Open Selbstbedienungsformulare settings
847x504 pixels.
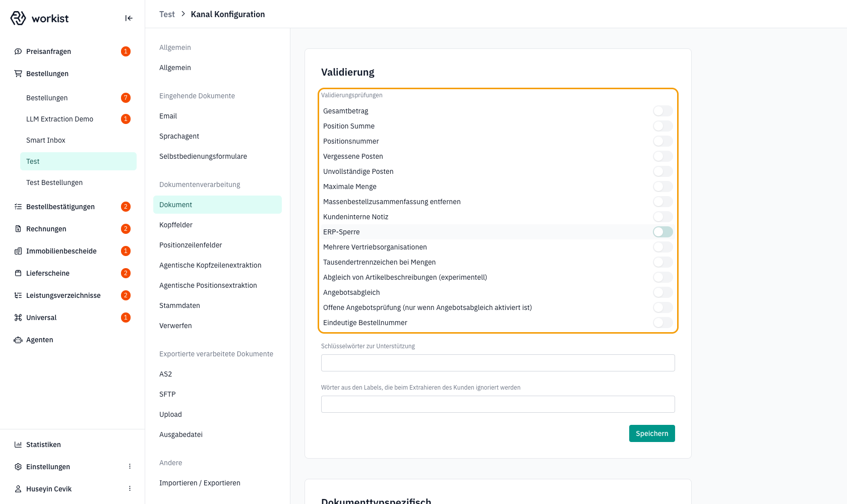point(217,156)
